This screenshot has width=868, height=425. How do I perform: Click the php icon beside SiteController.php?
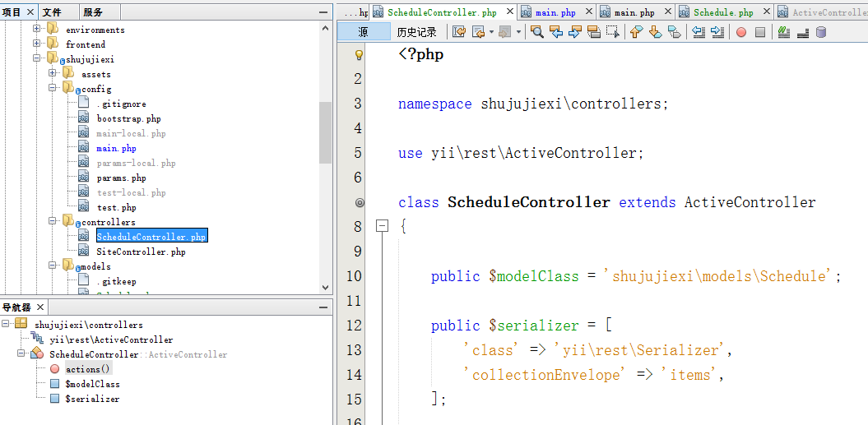[x=84, y=252]
